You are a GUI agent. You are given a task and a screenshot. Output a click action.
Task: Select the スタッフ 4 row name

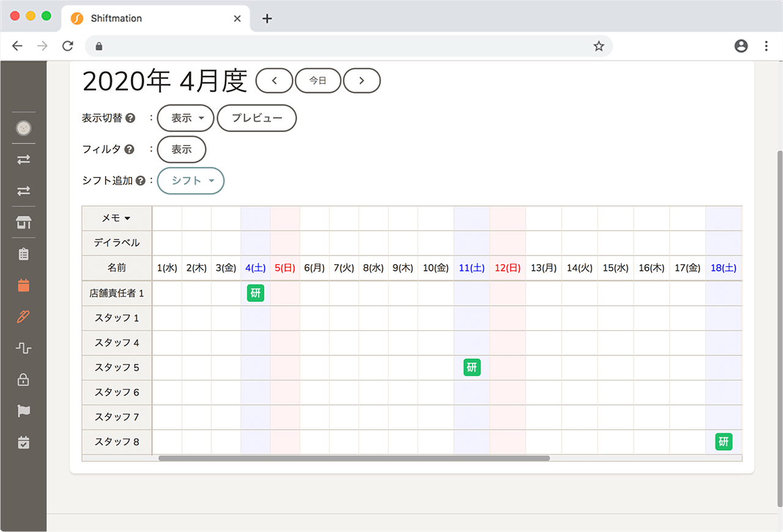(117, 342)
